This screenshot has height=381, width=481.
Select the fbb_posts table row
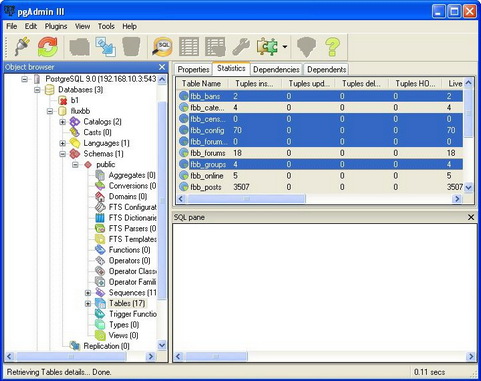coord(321,187)
